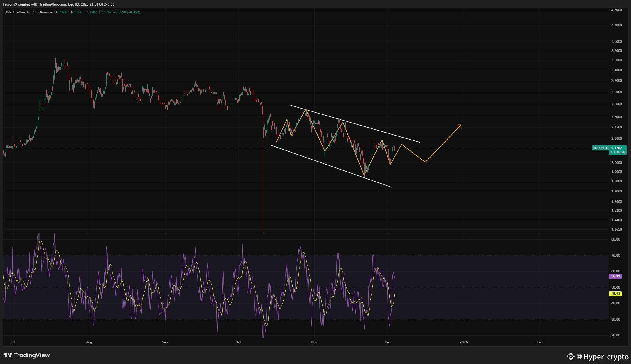This screenshot has height=364, width=631.
Task: Click the green XRPUSDT price line tag
Action: pos(600,148)
